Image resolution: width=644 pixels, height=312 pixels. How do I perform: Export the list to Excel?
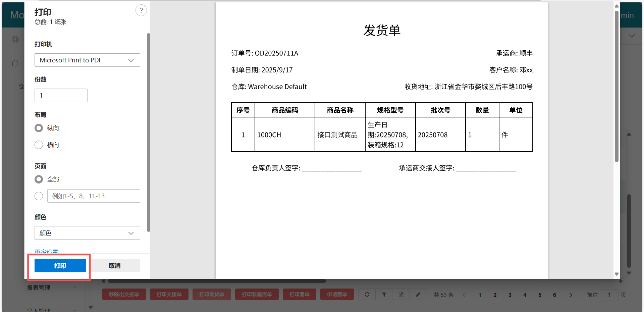click(x=401, y=294)
